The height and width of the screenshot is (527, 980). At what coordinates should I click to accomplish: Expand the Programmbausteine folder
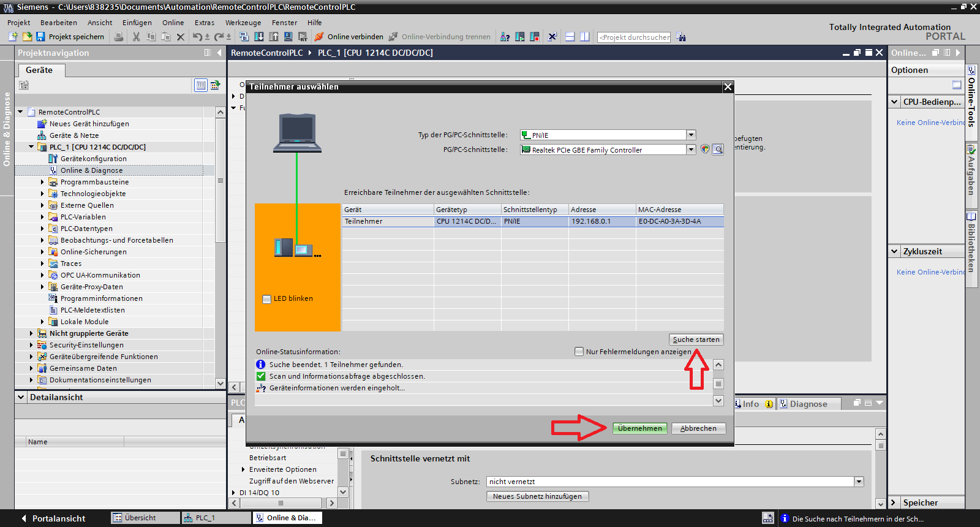click(42, 182)
